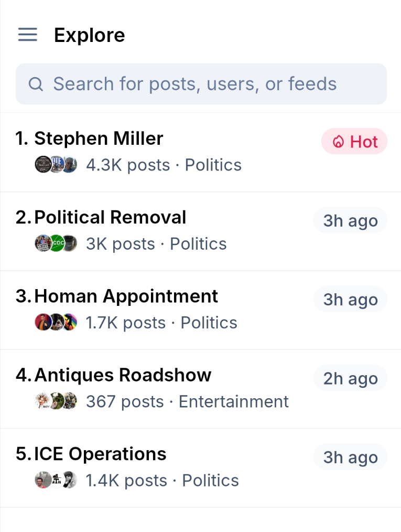Click Antiques Roadshow's avatar cluster
The height and width of the screenshot is (532, 401).
pos(56,401)
